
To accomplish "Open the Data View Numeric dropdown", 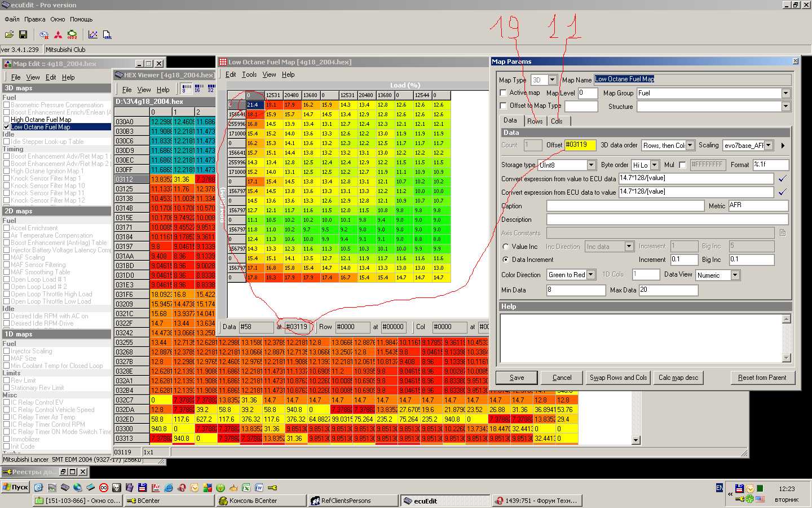I will (x=735, y=275).
